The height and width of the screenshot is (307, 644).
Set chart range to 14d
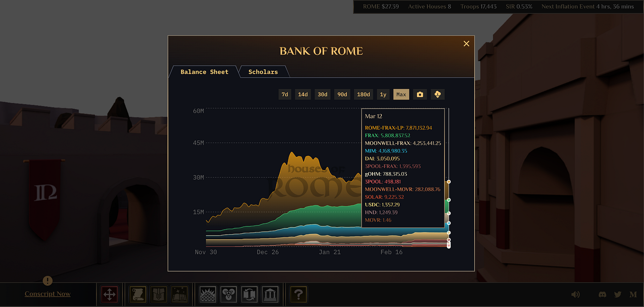(303, 94)
